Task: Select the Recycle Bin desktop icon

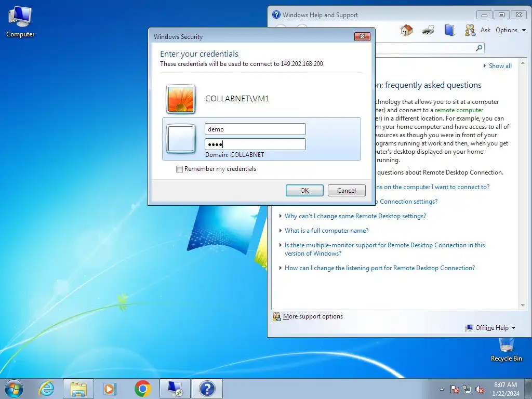Action: [x=506, y=350]
